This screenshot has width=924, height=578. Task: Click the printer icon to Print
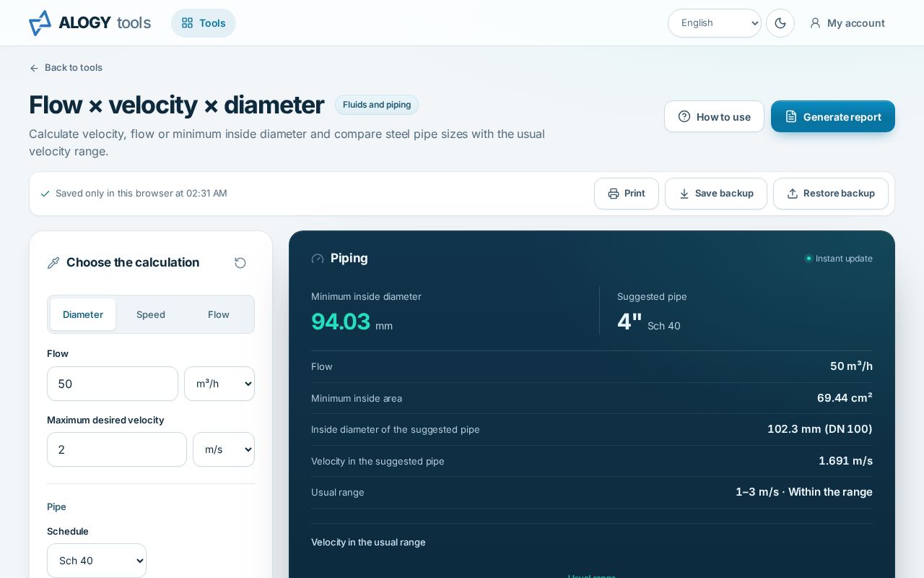614,194
